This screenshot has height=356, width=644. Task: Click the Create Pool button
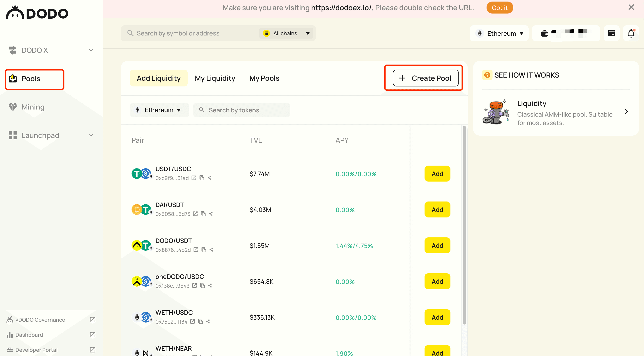pos(425,78)
